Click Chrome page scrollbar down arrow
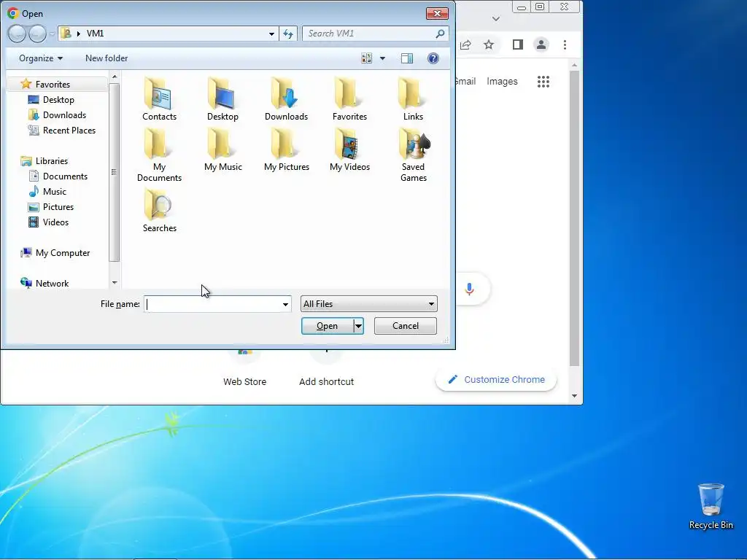The width and height of the screenshot is (747, 560). click(x=575, y=396)
